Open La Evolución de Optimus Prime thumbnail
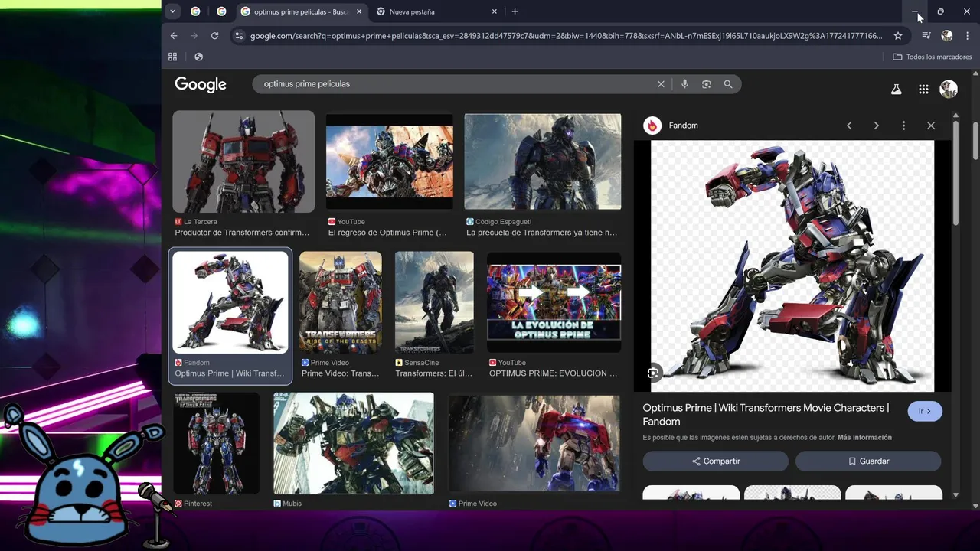980x551 pixels. pos(554,302)
